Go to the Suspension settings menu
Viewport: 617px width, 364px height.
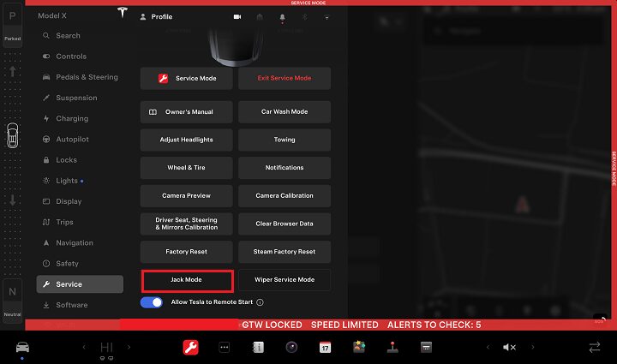click(x=75, y=98)
